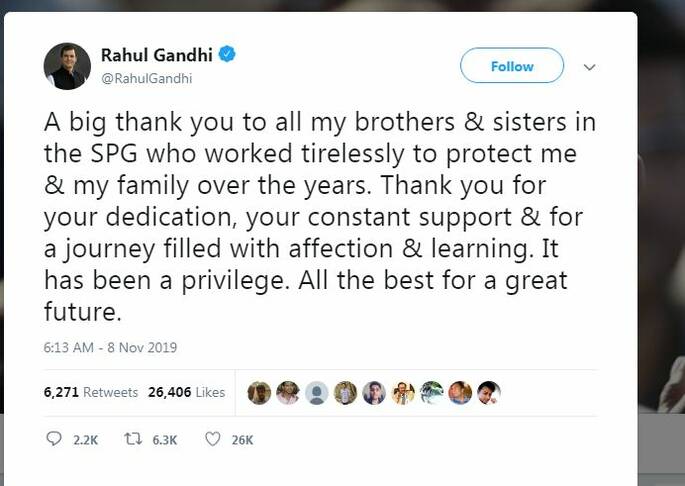Click the reply speech bubble icon
The height and width of the screenshot is (486, 685).
click(54, 439)
